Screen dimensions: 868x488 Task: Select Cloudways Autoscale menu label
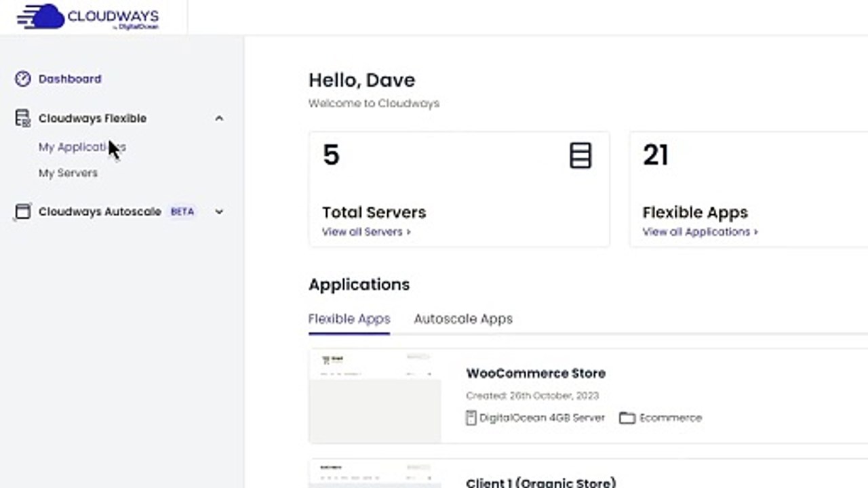click(x=100, y=211)
